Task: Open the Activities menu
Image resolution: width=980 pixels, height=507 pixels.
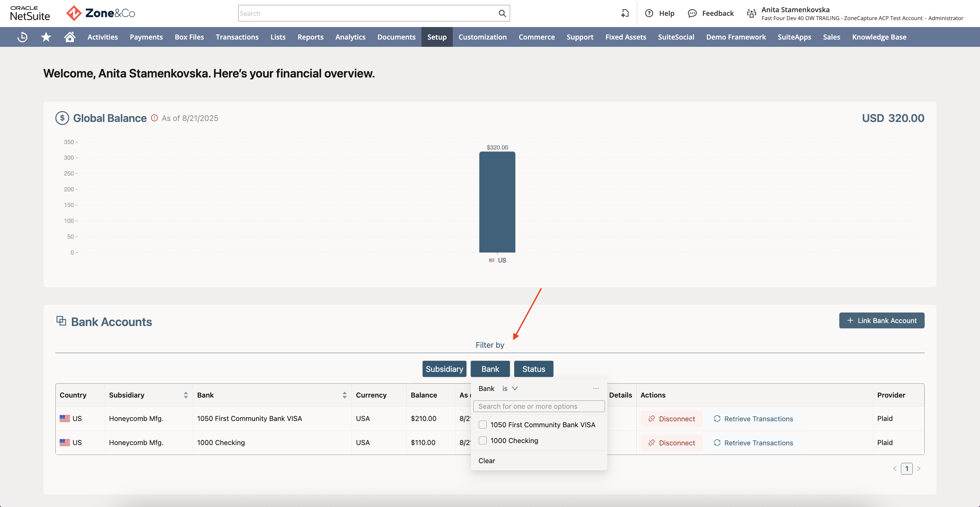Action: point(103,37)
